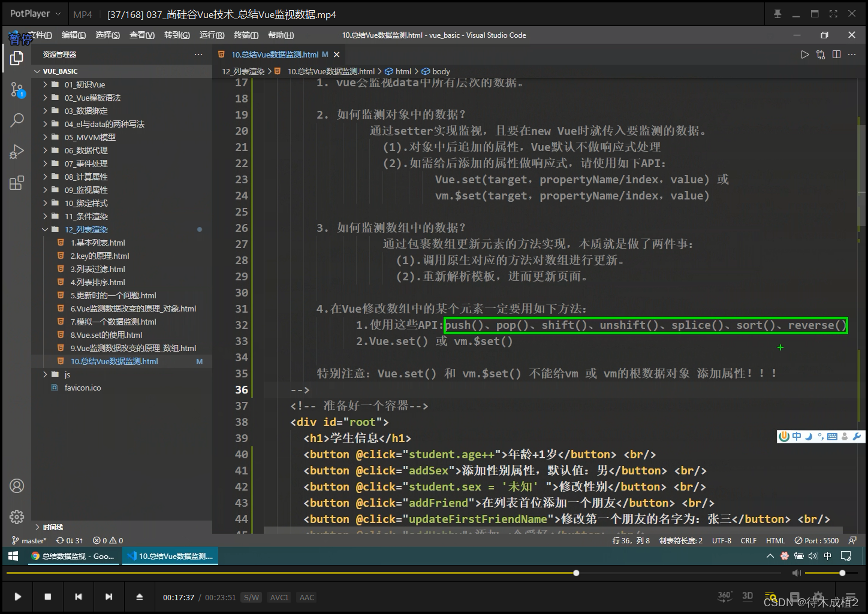This screenshot has width=868, height=614.
Task: Skip to the previous file in PotPlayer
Action: (x=79, y=597)
